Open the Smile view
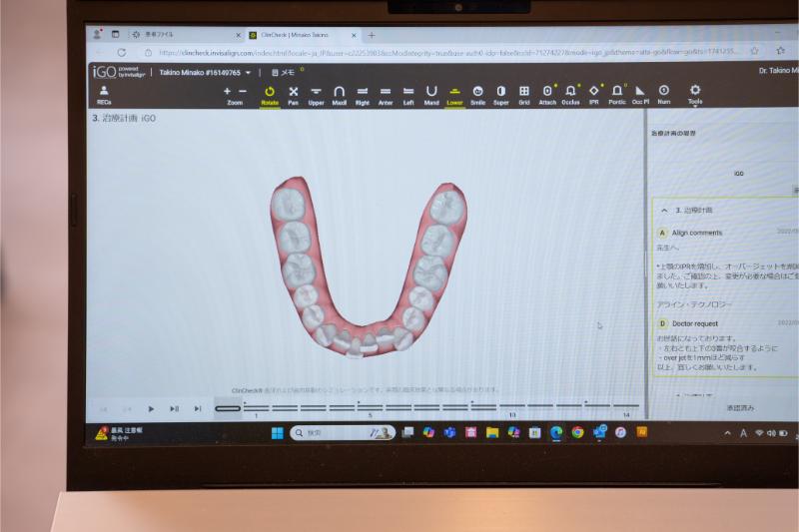This screenshot has height=532, width=799. (x=477, y=94)
